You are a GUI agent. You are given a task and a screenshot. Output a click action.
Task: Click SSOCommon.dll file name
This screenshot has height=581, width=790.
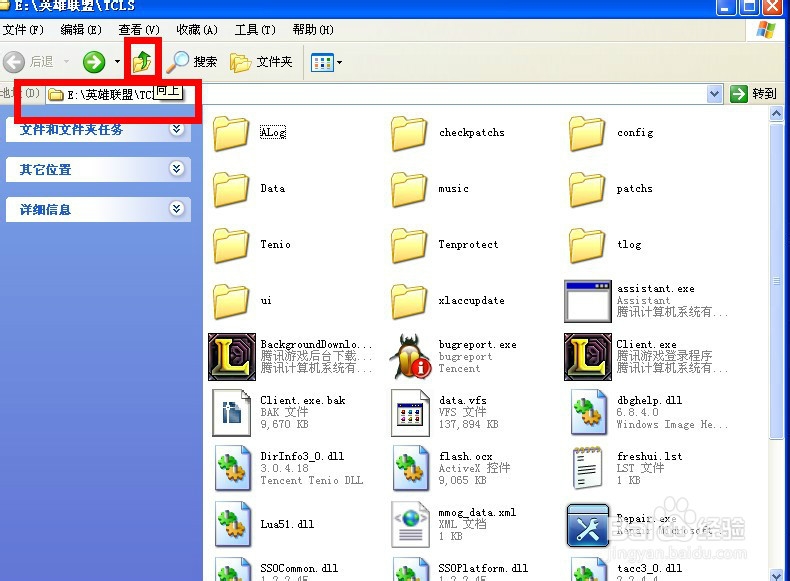[299, 568]
